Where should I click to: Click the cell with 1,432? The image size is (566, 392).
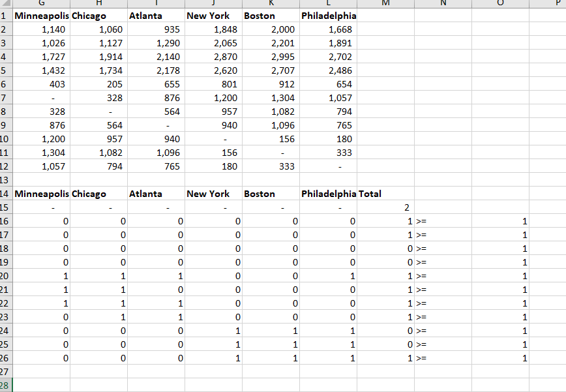(41, 70)
